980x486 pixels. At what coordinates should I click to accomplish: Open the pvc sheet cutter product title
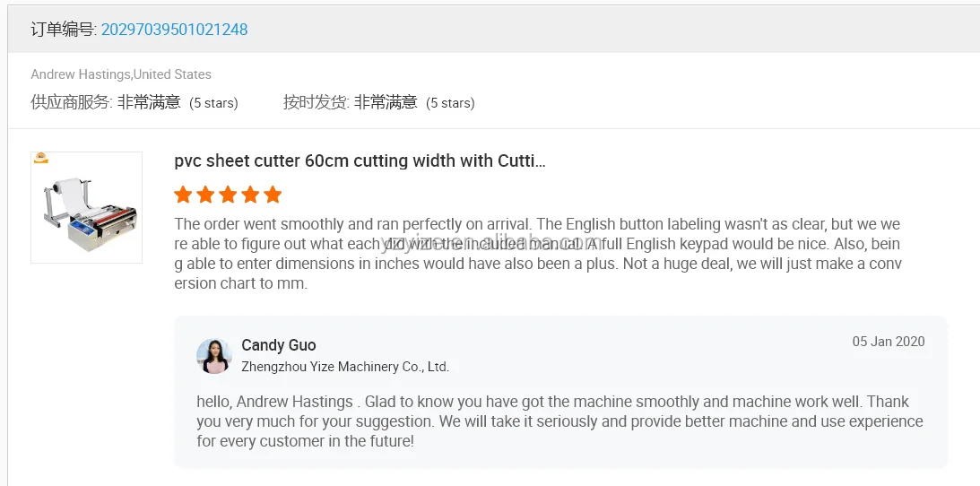pyautogui.click(x=360, y=161)
